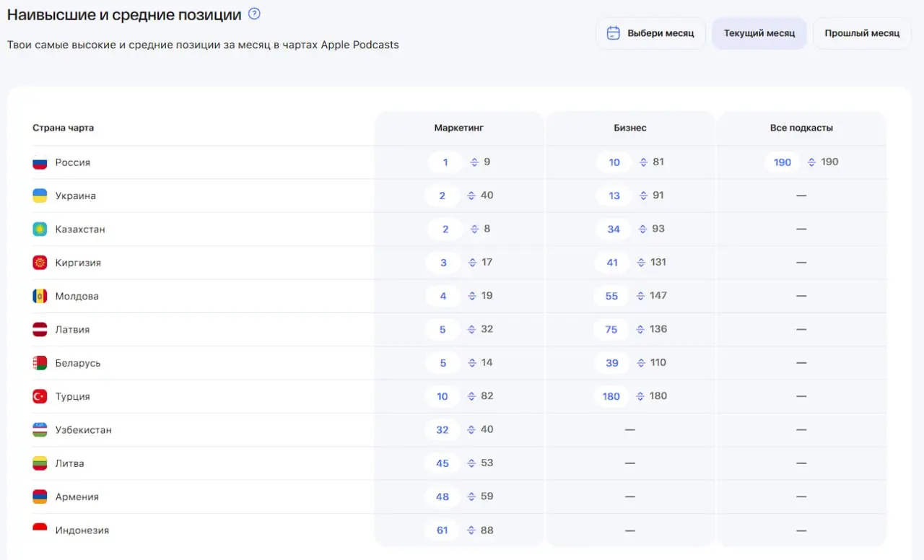Switch to Прошлый месяц tab
The width and height of the screenshot is (924, 560).
tap(862, 33)
